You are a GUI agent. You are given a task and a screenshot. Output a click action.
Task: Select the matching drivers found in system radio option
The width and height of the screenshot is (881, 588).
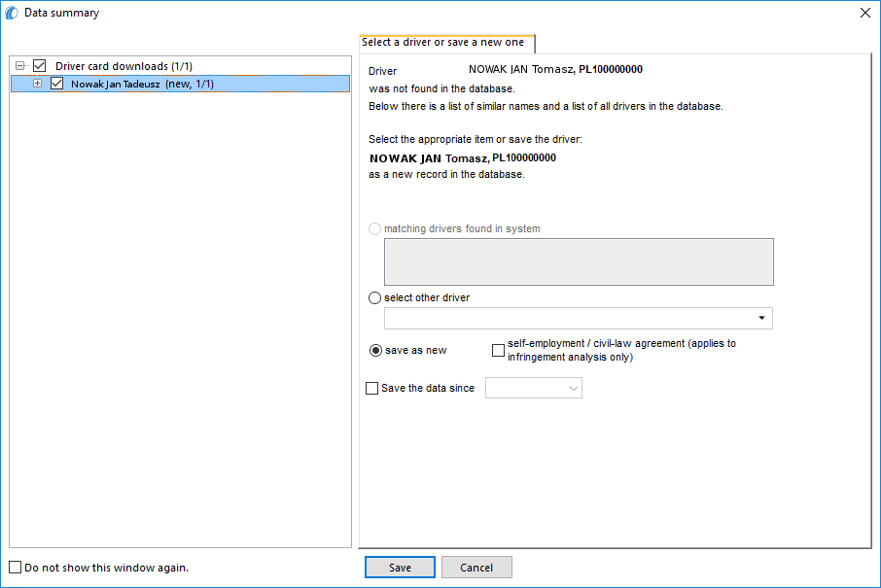[374, 228]
